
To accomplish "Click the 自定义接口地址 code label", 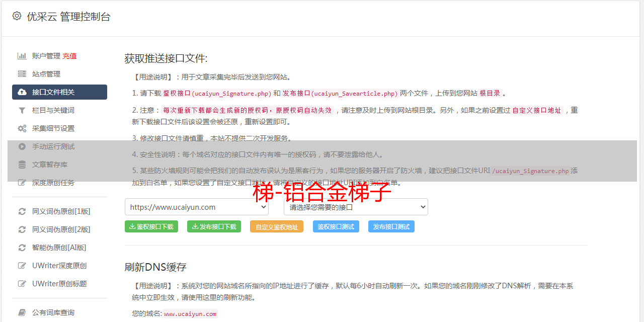I will click(537, 110).
